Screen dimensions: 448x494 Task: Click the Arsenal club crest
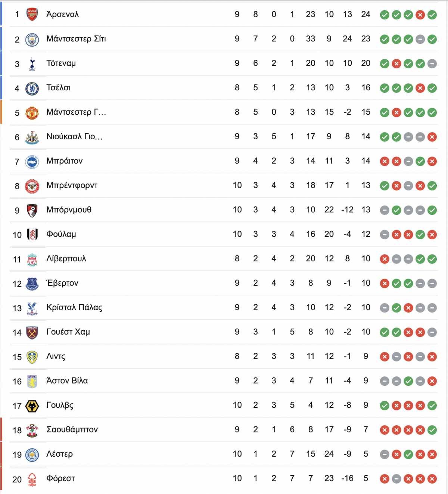[x=32, y=15]
